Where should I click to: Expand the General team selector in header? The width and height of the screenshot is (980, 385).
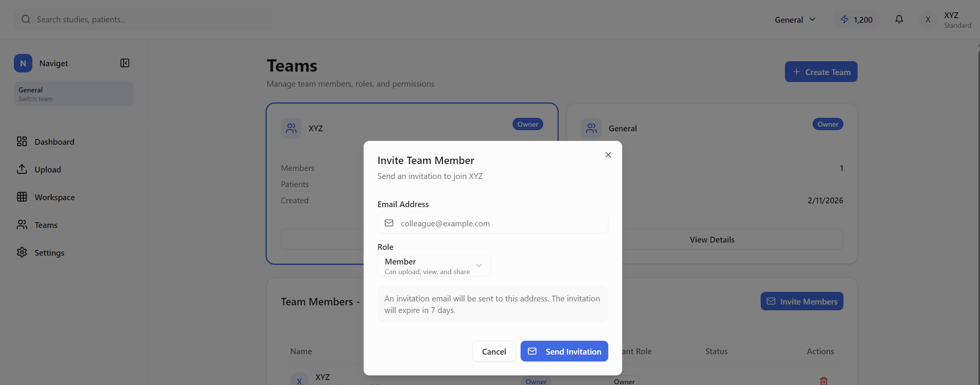tap(795, 20)
